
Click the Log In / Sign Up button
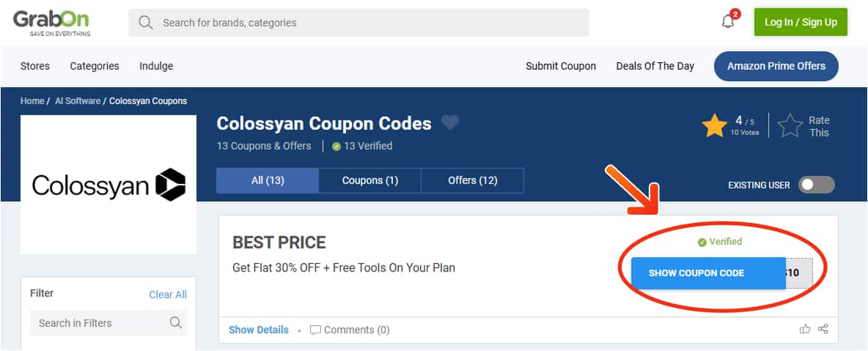(801, 22)
